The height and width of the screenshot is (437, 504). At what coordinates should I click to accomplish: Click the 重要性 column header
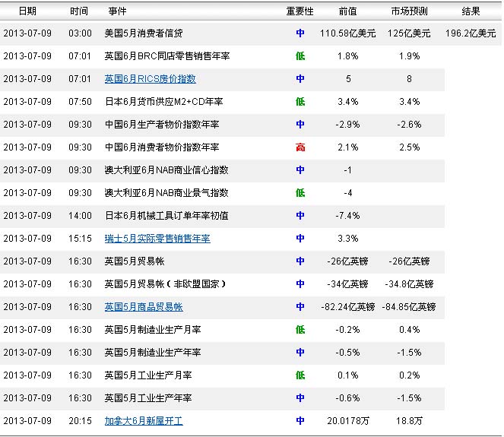click(x=300, y=11)
